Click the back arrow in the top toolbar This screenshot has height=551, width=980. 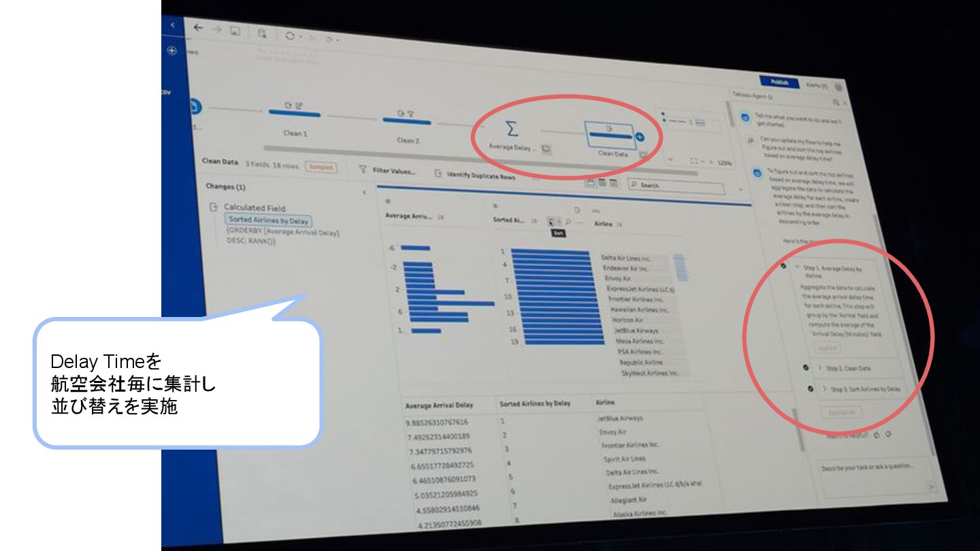[x=198, y=28]
